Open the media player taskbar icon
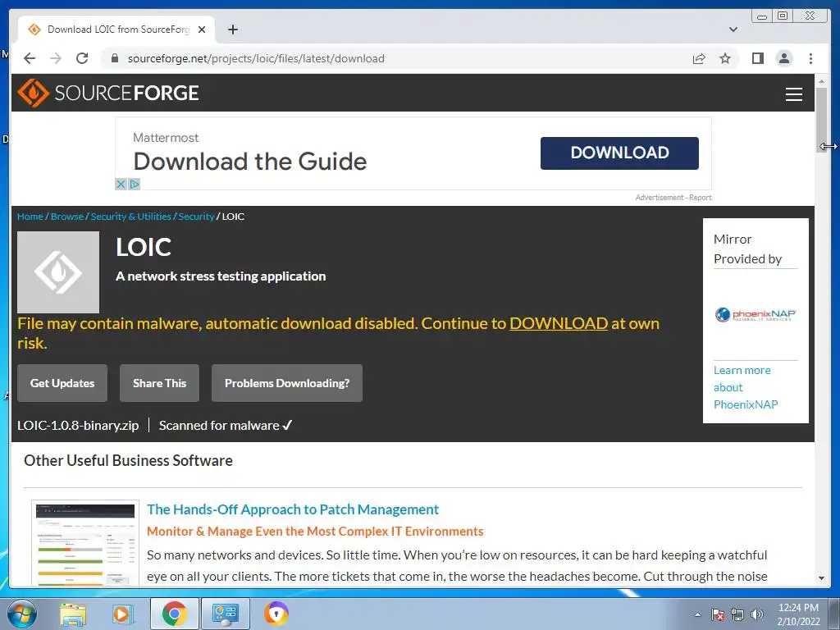 click(x=121, y=614)
